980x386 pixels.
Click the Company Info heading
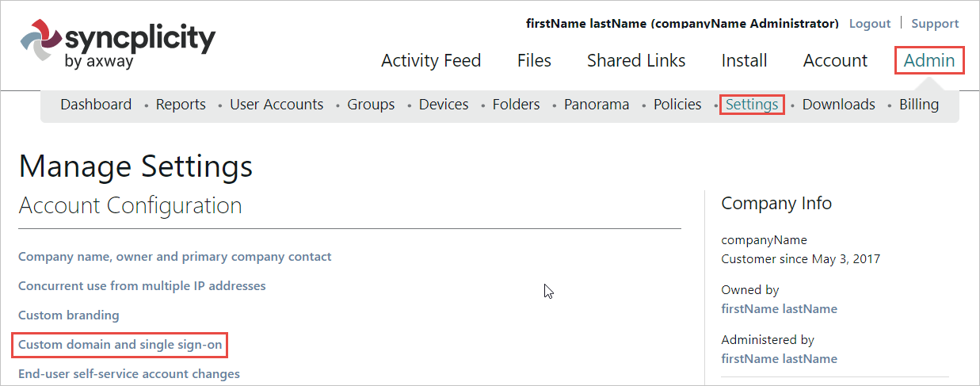point(776,204)
